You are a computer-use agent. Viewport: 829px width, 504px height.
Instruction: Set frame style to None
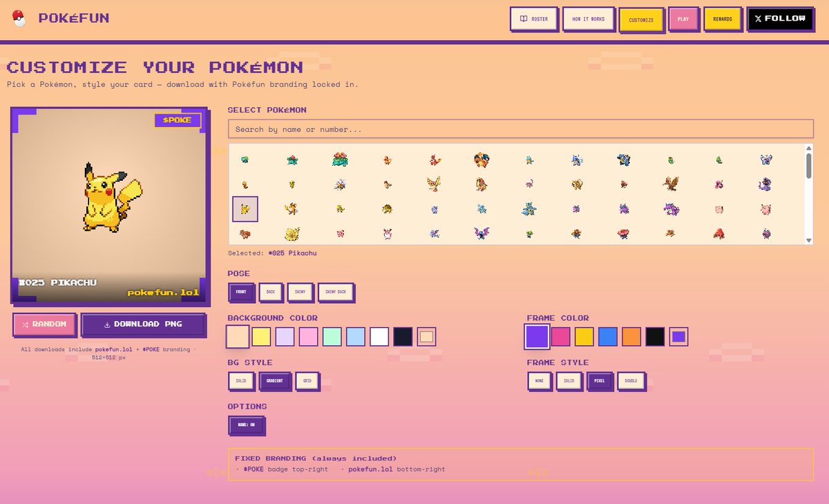click(539, 380)
